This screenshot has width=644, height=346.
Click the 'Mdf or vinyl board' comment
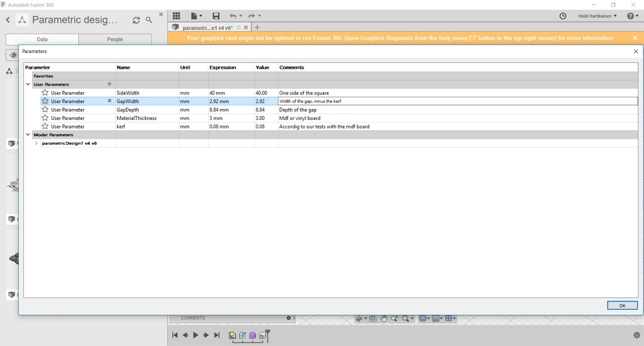point(300,118)
